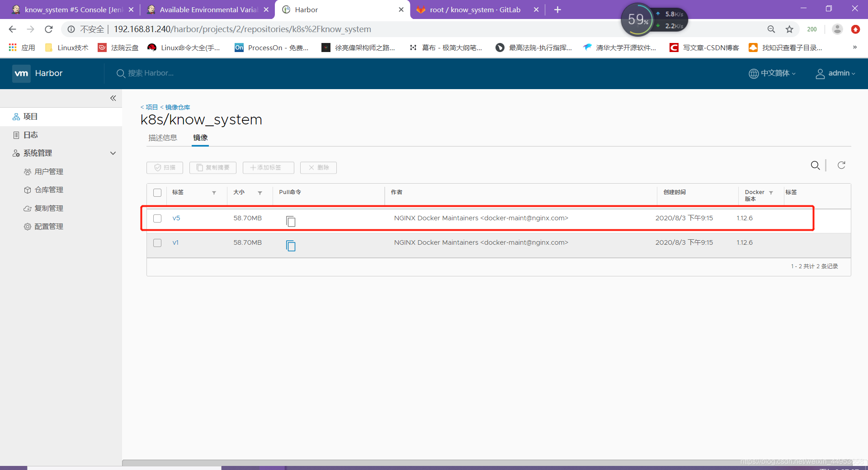
Task: Open the browser zoom magnifier icon
Action: coord(771,29)
